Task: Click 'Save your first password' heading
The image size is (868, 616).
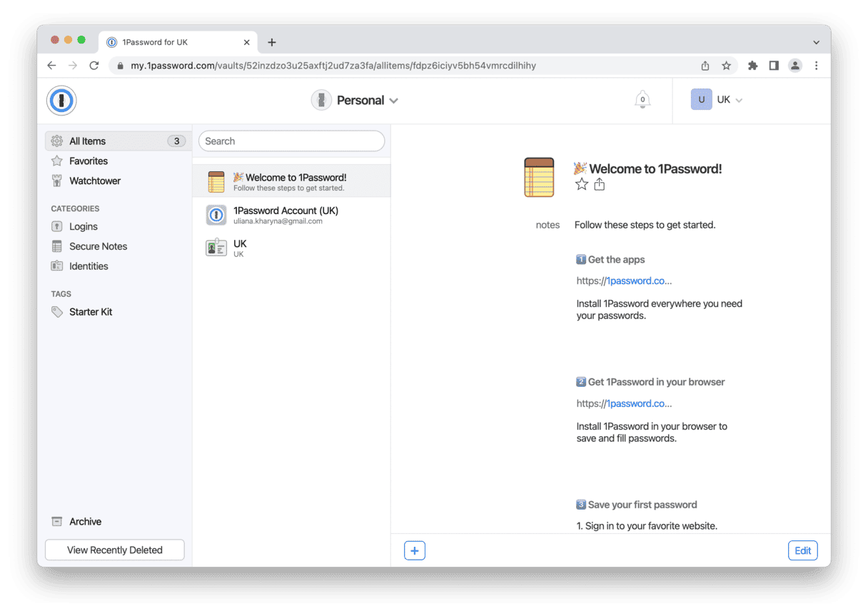Action: pyautogui.click(x=642, y=505)
